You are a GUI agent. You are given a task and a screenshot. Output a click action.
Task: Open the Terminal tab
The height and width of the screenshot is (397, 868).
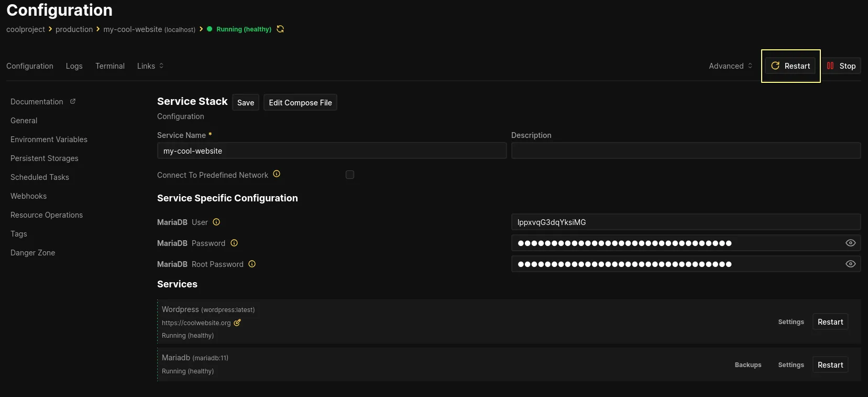pyautogui.click(x=110, y=66)
